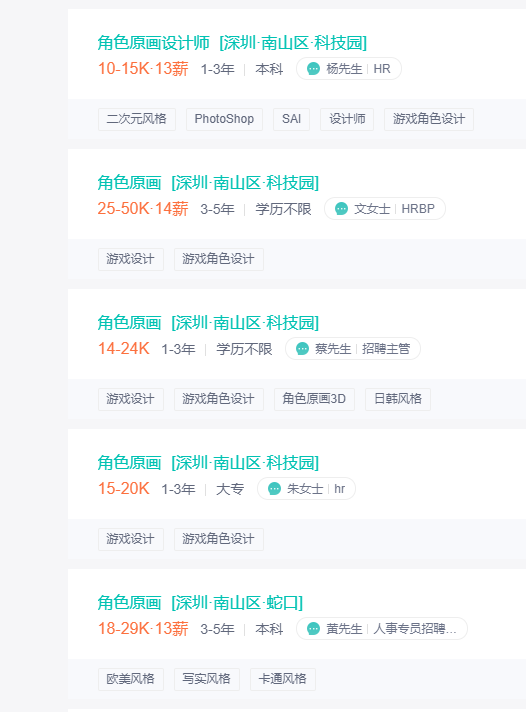Screen dimensions: 526x712
Task: Click the SAI skill tag
Action: [291, 119]
